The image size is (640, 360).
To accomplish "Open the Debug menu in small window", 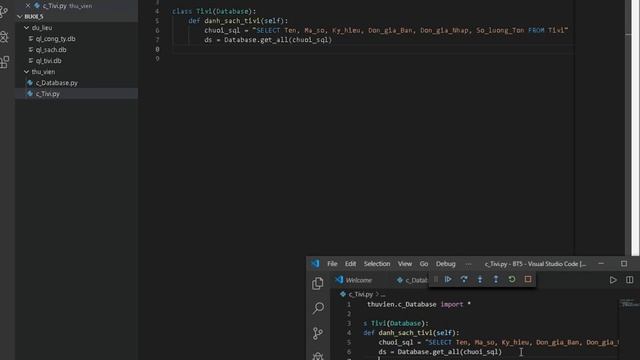I will coord(445,264).
